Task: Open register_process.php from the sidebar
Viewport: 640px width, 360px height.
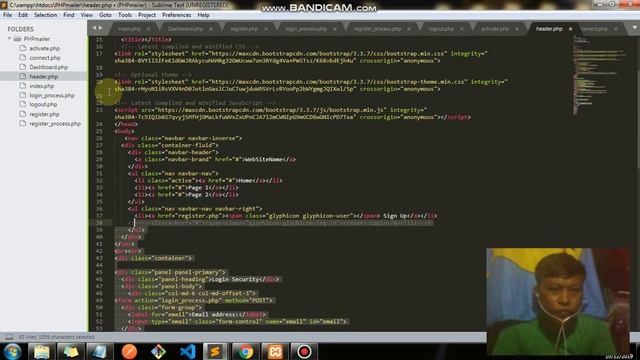Action: [55, 123]
